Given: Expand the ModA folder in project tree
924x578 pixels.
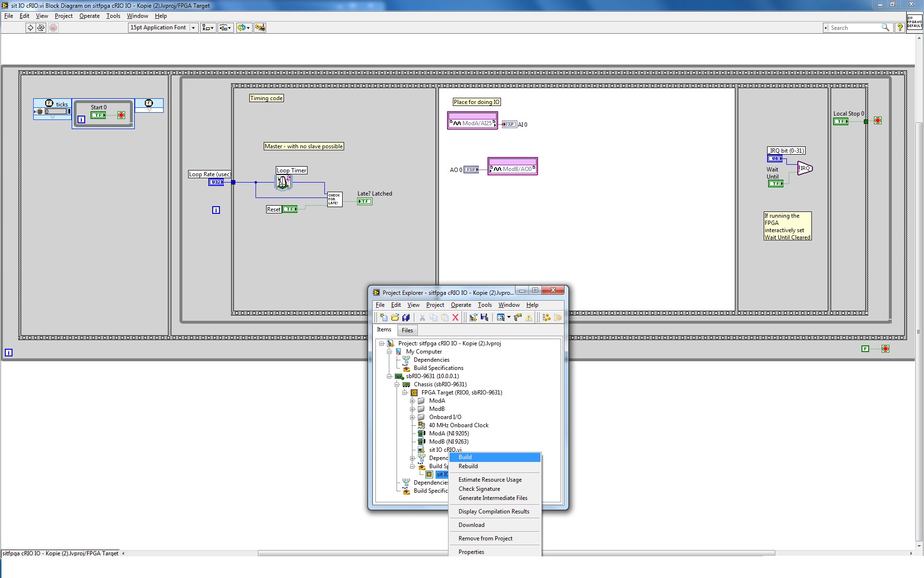Looking at the screenshot, I should (x=412, y=401).
